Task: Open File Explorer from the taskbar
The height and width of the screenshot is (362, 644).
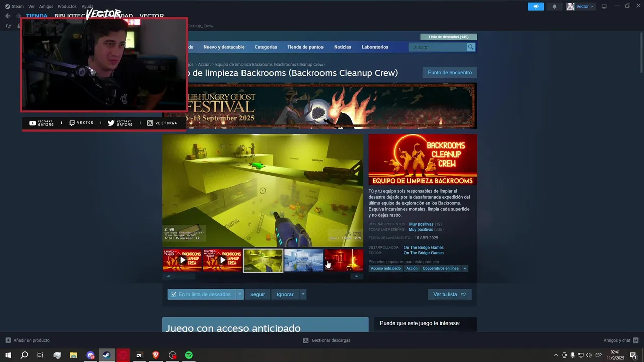Action: [x=73, y=355]
